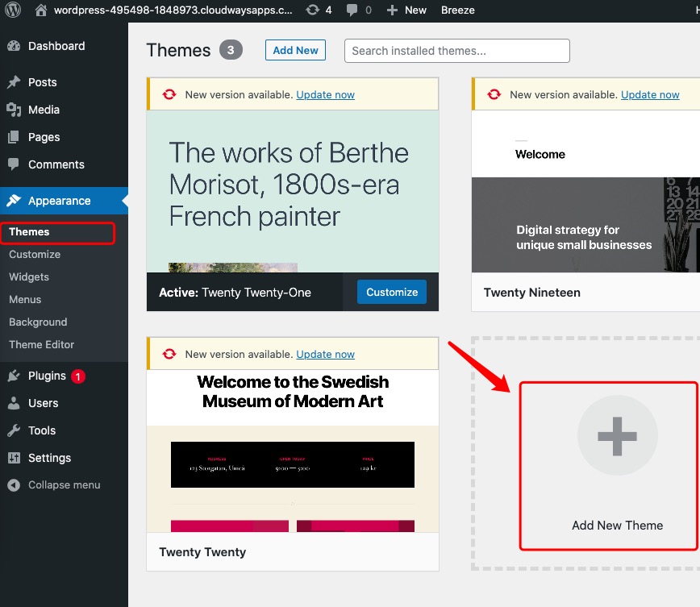Click the Tools wrench icon

click(14, 430)
